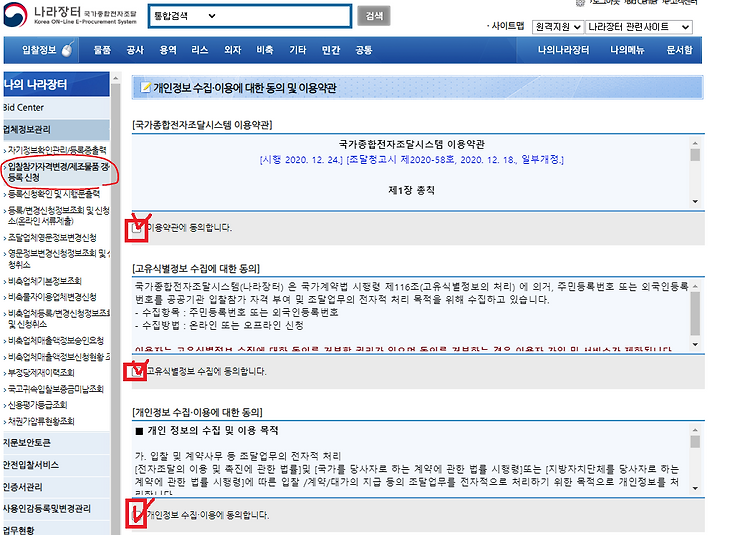Viewport: 750px width, 535px height.
Task: Open the 나라장터 관련사이트 dropdown
Action: click(x=639, y=27)
